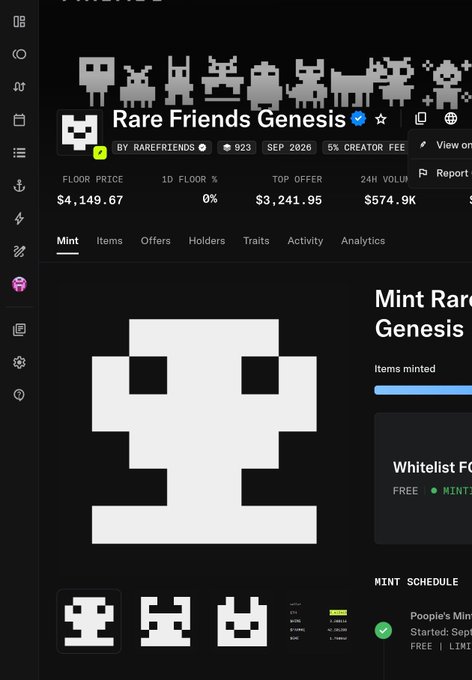Click the Rare Friends Genesis title
This screenshot has width=472, height=680.
click(x=229, y=119)
